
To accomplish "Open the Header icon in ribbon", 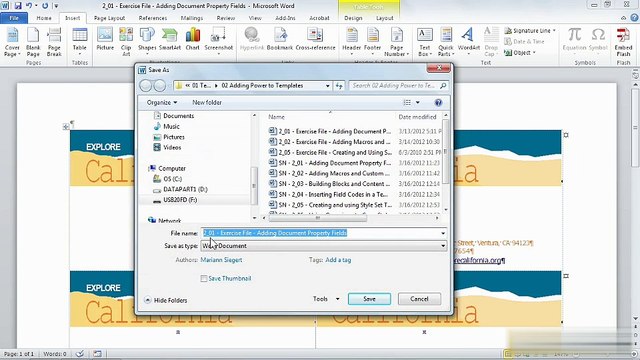I will coord(351,42).
